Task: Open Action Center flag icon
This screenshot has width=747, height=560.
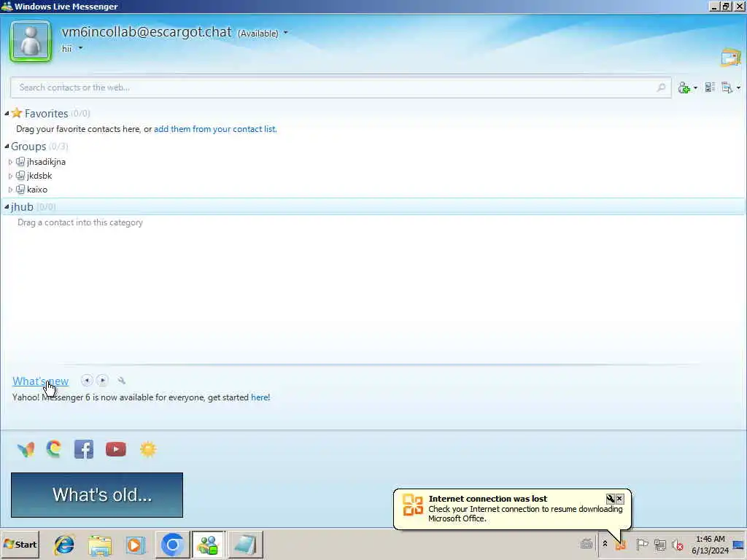Action: (x=642, y=544)
